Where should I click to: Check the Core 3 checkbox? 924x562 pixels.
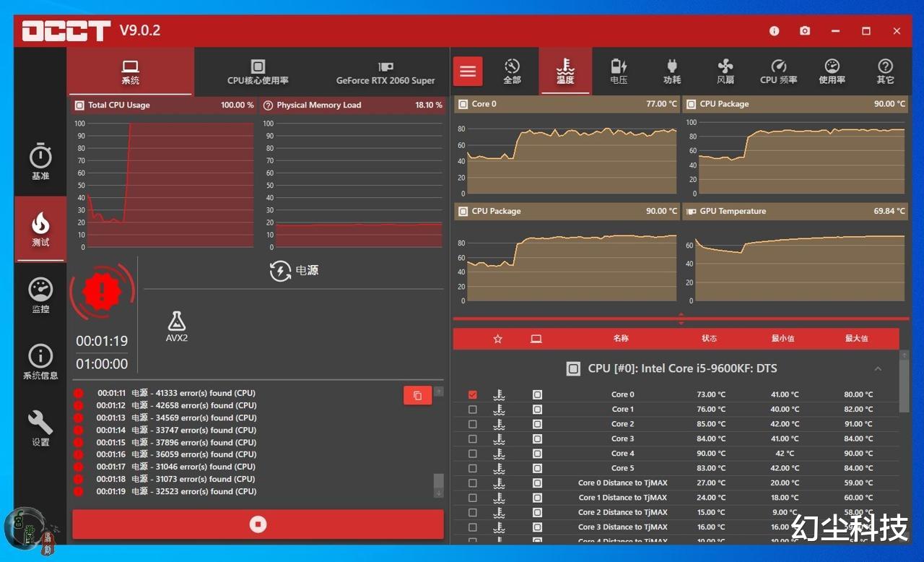473,438
